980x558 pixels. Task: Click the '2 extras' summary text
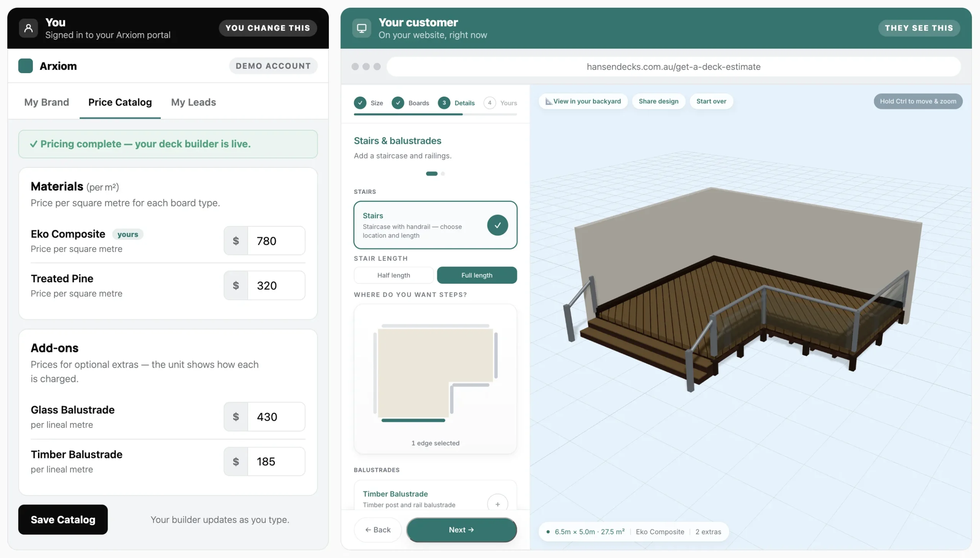pos(708,532)
